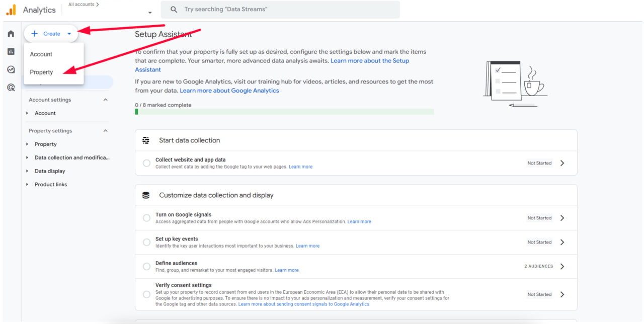This screenshot has width=644, height=324.
Task: Open the Reports bar chart icon
Action: tap(11, 51)
